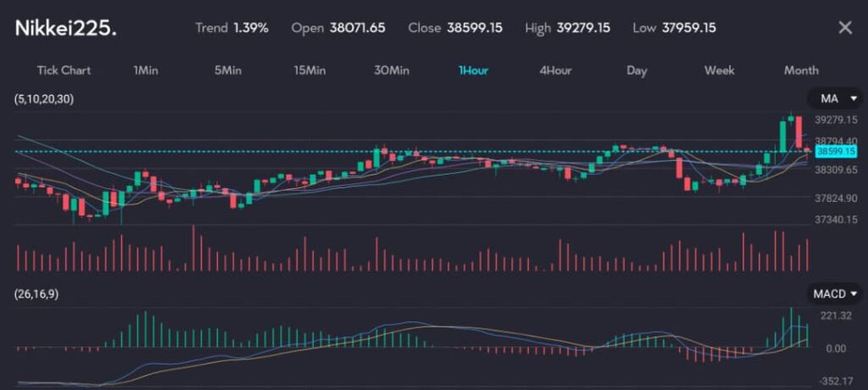The height and width of the screenshot is (390, 868).
Task: Switch to the Week chart
Action: [x=719, y=70]
